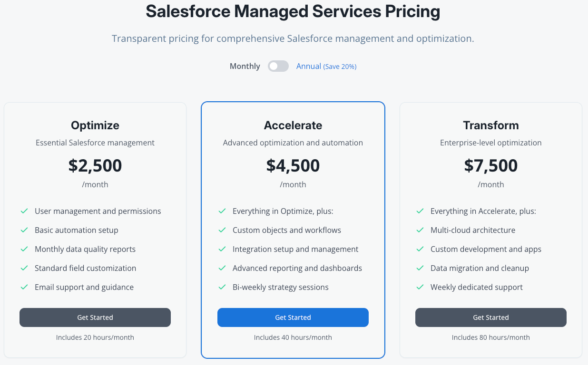This screenshot has height=365, width=588.
Task: Click the blue Accelerate Get Started button
Action: click(x=293, y=317)
